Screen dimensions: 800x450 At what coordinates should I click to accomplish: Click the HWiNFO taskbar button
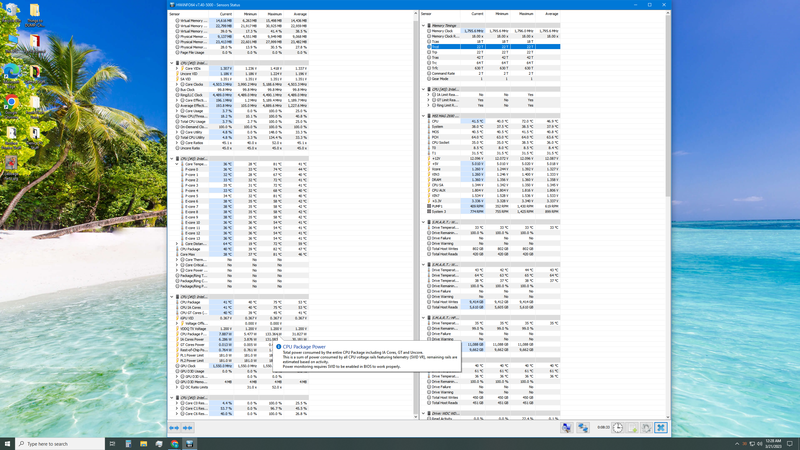[x=190, y=444]
